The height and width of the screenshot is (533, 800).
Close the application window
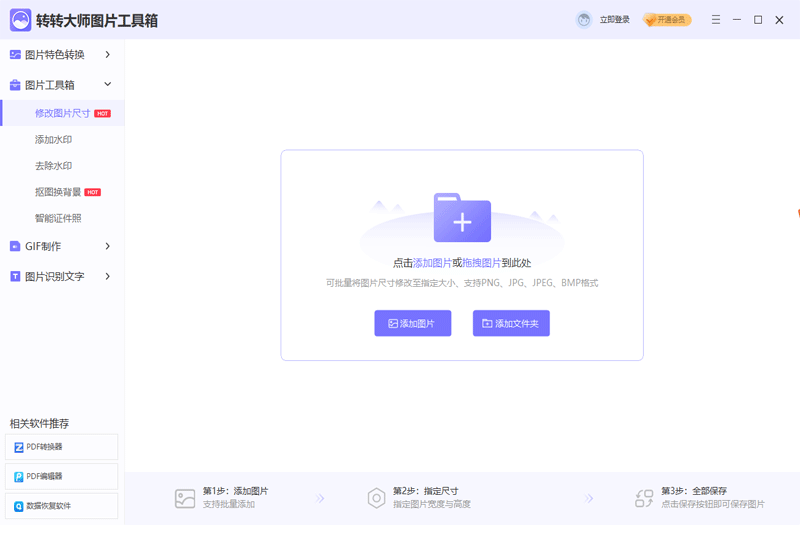[x=779, y=20]
